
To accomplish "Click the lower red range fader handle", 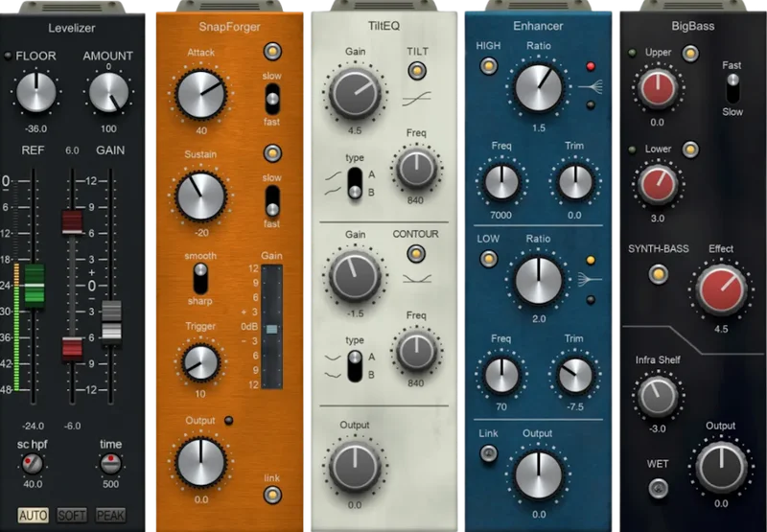I will pyautogui.click(x=72, y=348).
